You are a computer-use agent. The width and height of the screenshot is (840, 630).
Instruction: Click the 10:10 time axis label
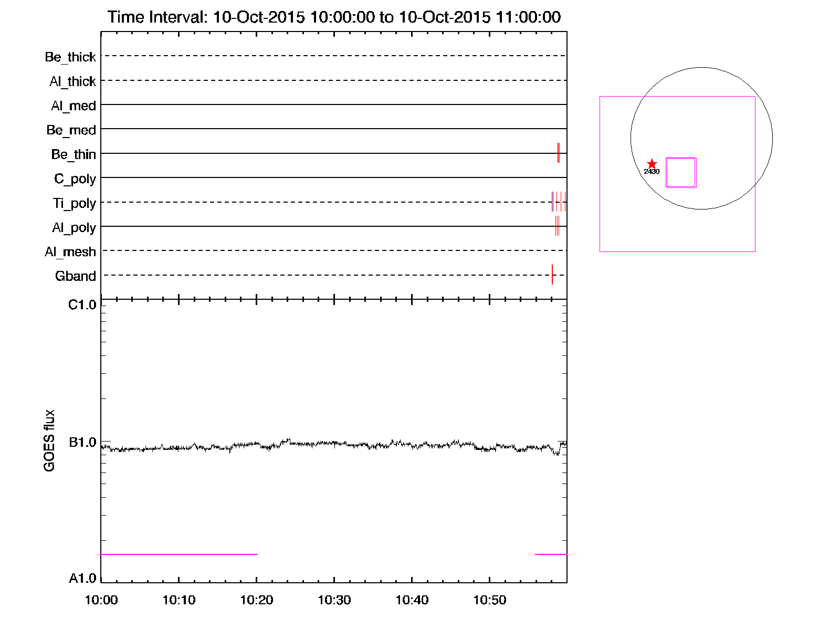point(179,600)
